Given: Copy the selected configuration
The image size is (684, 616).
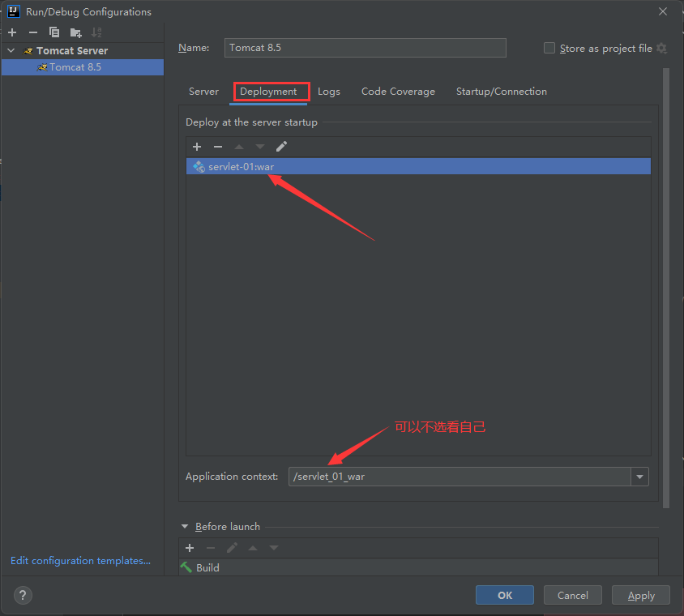Looking at the screenshot, I should (54, 32).
